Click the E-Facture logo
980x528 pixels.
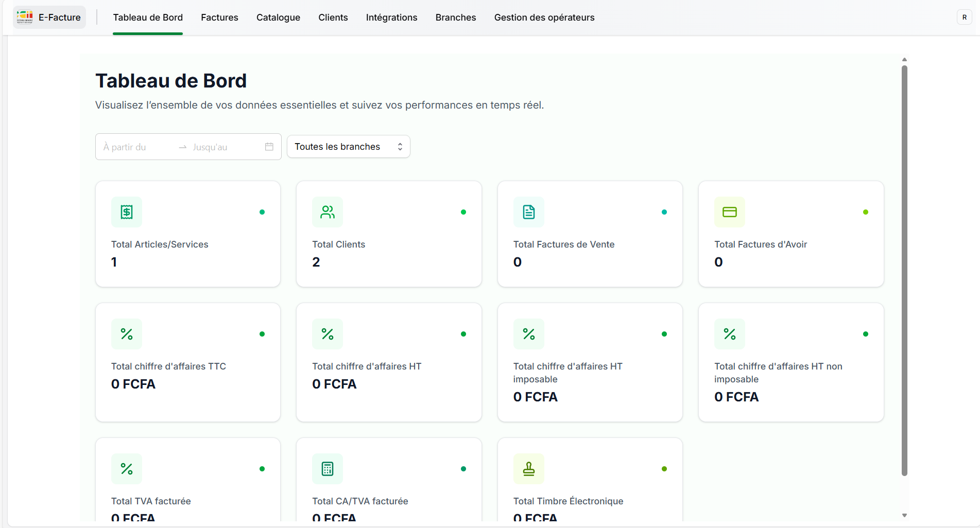point(49,16)
